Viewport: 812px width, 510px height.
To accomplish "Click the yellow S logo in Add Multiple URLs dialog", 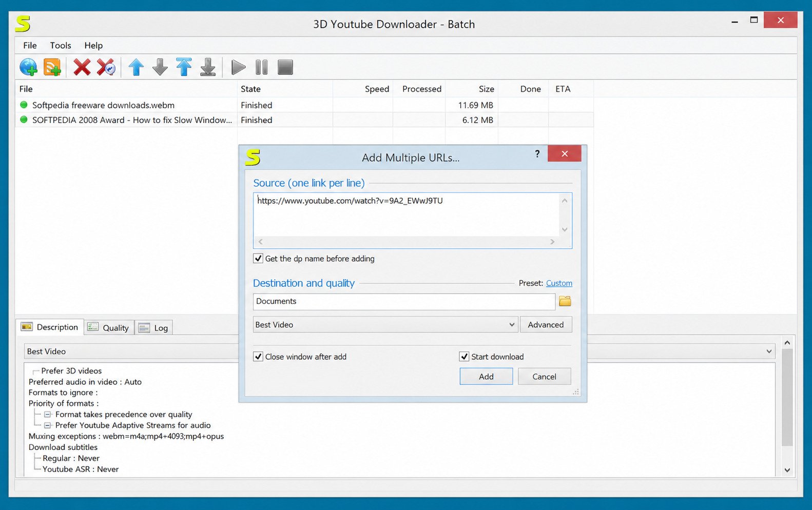I will tap(253, 157).
